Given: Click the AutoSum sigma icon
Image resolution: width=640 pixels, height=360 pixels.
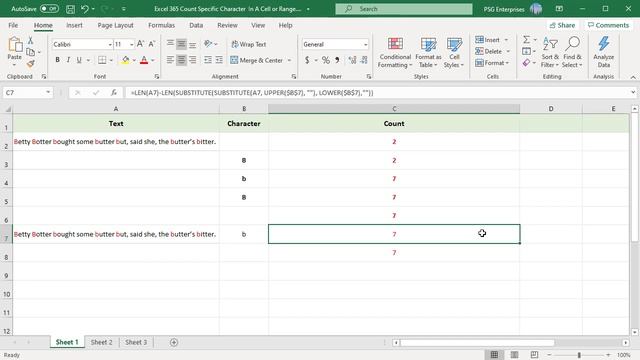Looking at the screenshot, I should [526, 40].
